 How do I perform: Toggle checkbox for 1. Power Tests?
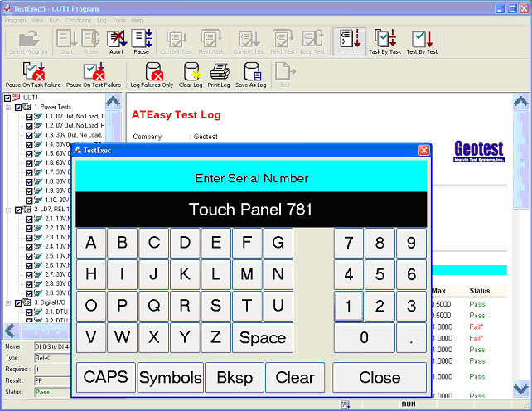click(18, 107)
